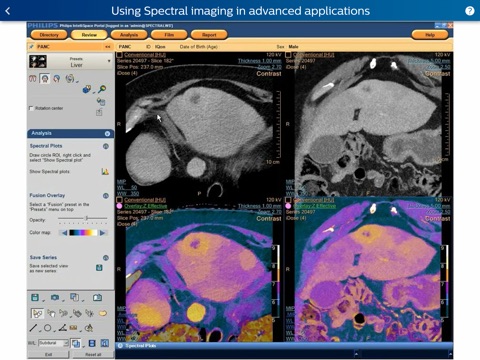
Task: Select the hand pan tool
Action: click(x=51, y=313)
